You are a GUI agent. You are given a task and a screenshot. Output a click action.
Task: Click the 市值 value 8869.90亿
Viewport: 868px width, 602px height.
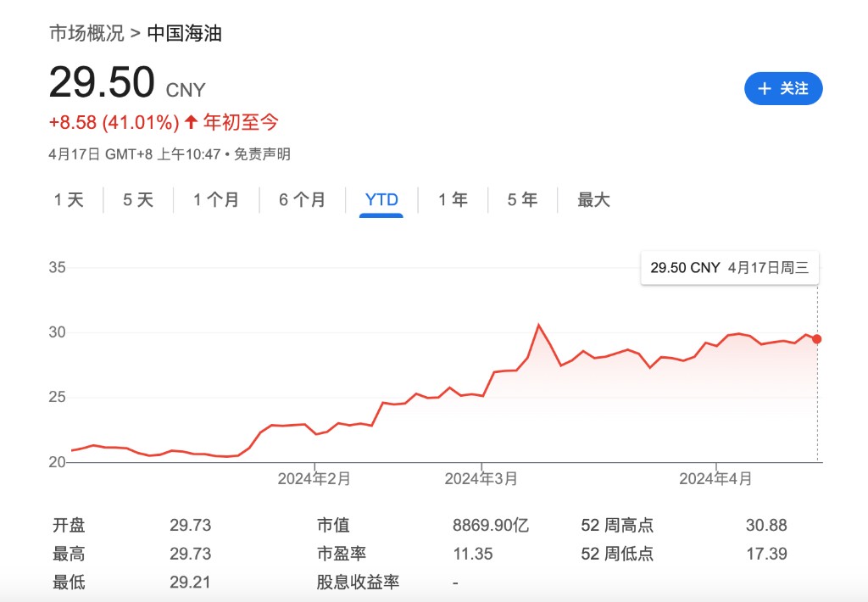[x=491, y=525]
